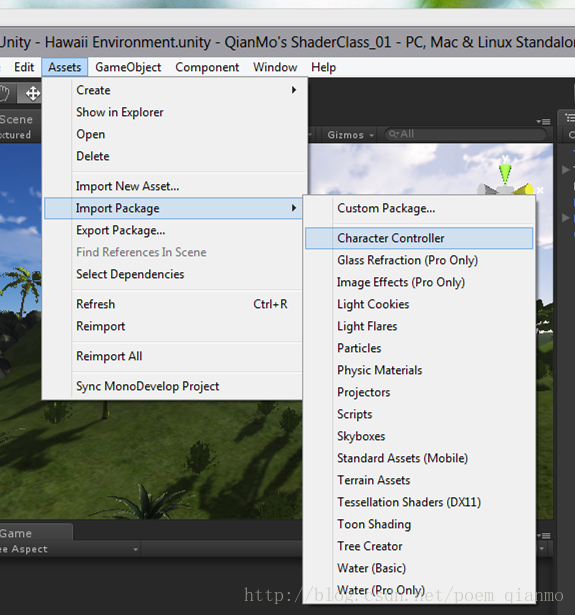
Task: Import the Physic Materials package
Action: click(x=419, y=370)
